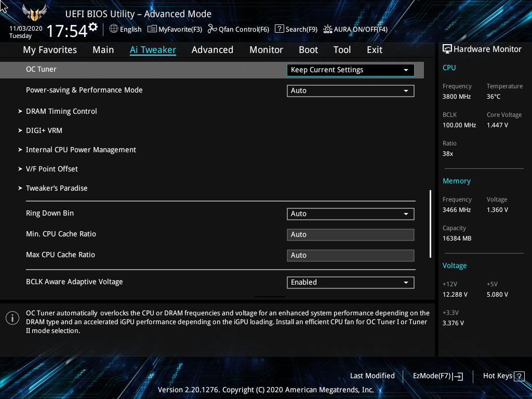Open BCLK Aware Adaptive Voltage dropdown

pos(351,282)
